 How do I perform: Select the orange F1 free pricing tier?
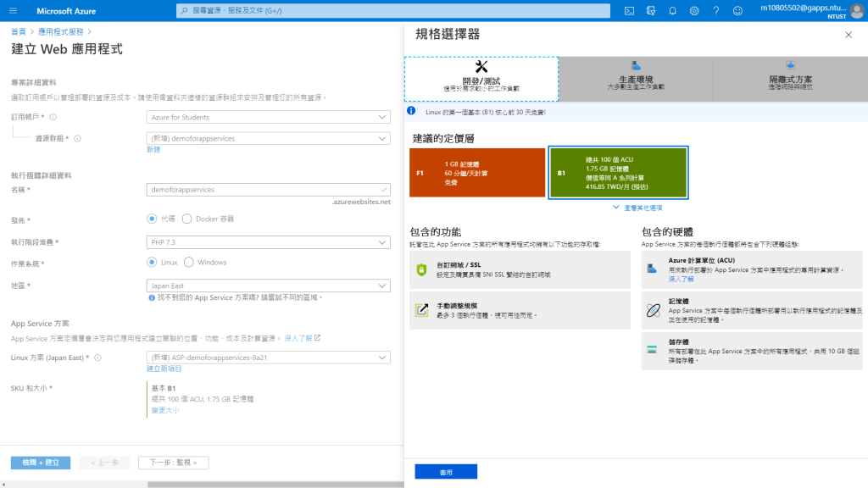point(477,173)
